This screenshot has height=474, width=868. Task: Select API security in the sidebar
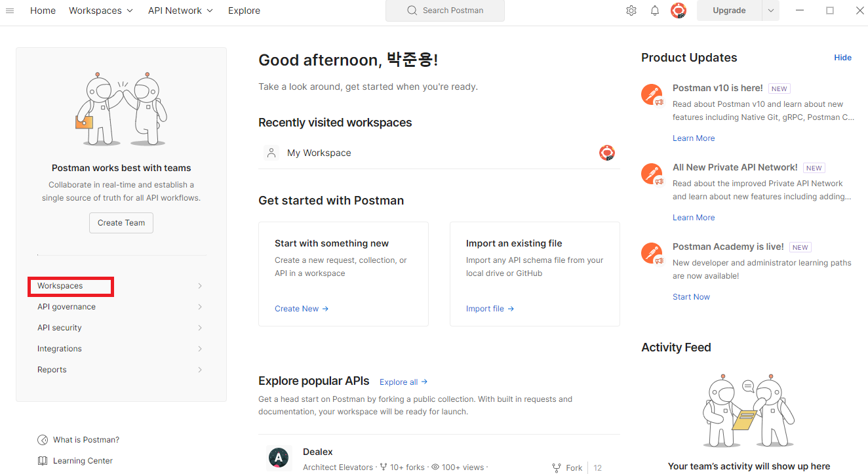60,328
